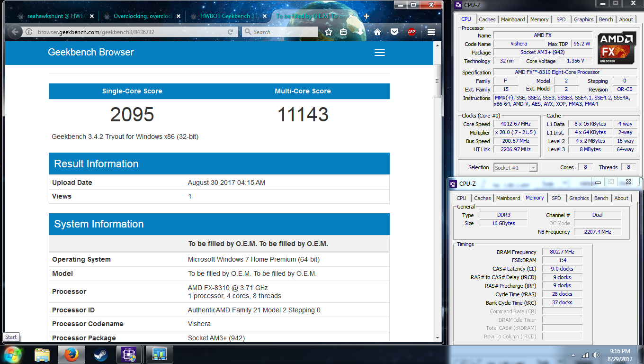This screenshot has width=644, height=364.
Task: Click Upload Date August 30 2017 value
Action: 226,182
